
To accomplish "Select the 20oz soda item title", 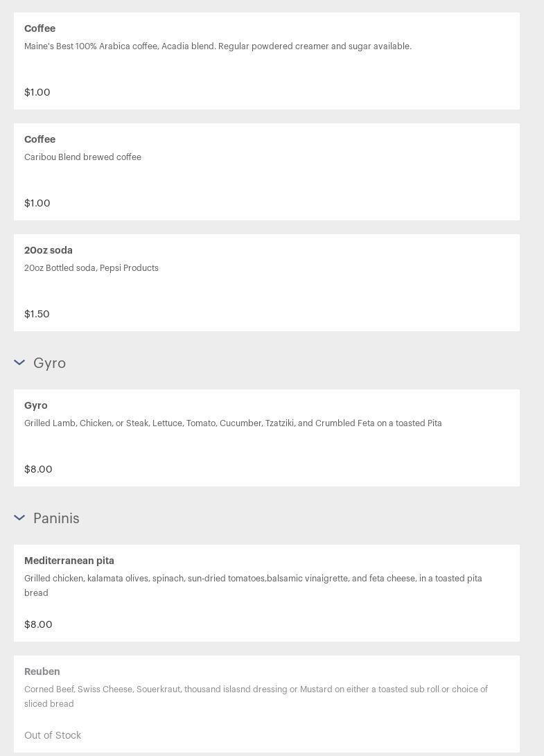I will tap(49, 250).
